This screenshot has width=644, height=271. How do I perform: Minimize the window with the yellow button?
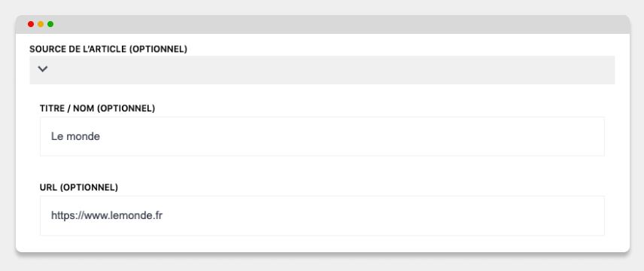tap(41, 24)
